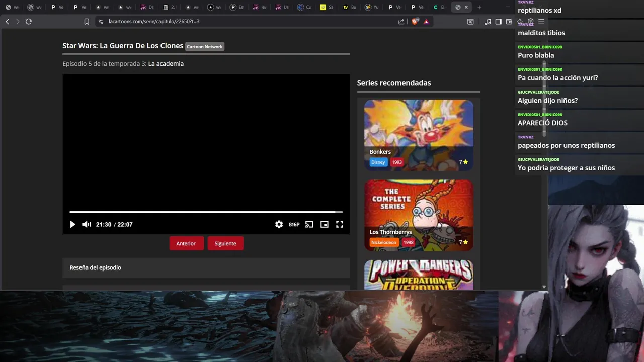644x362 pixels.
Task: Switch to the browser tab labeled Un
Action: pos(282,7)
